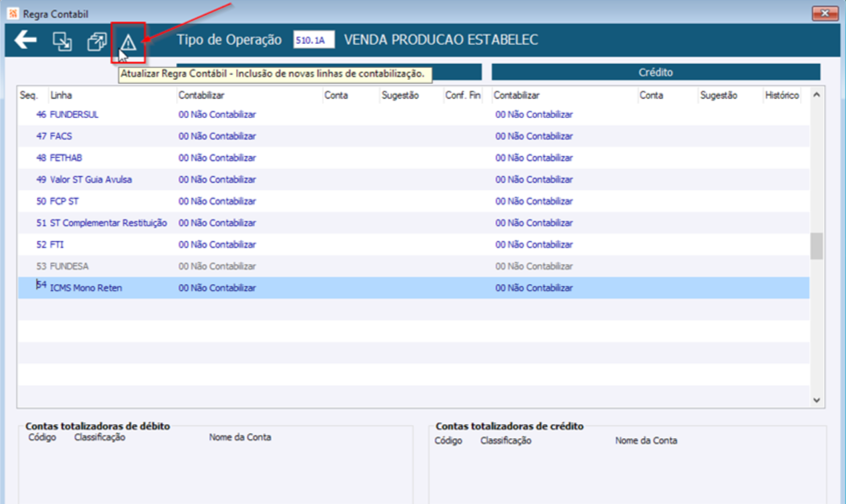Click the Crédito section header
Image resolution: width=846 pixels, height=504 pixels.
click(x=656, y=72)
